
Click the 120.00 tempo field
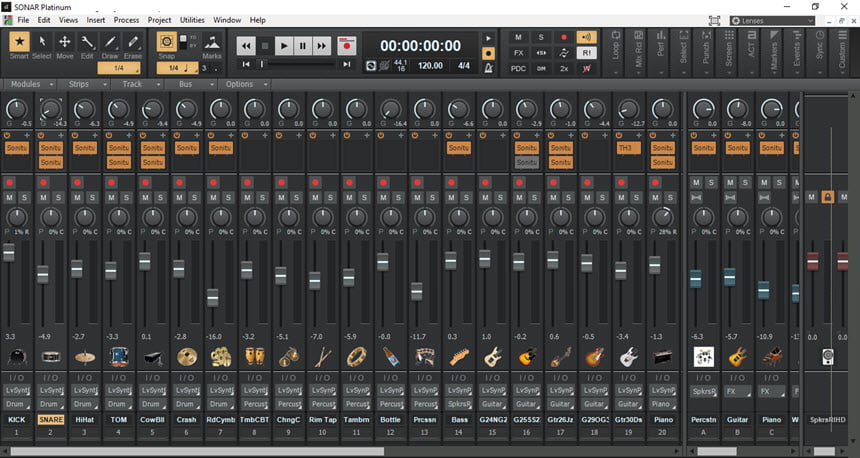(431, 65)
